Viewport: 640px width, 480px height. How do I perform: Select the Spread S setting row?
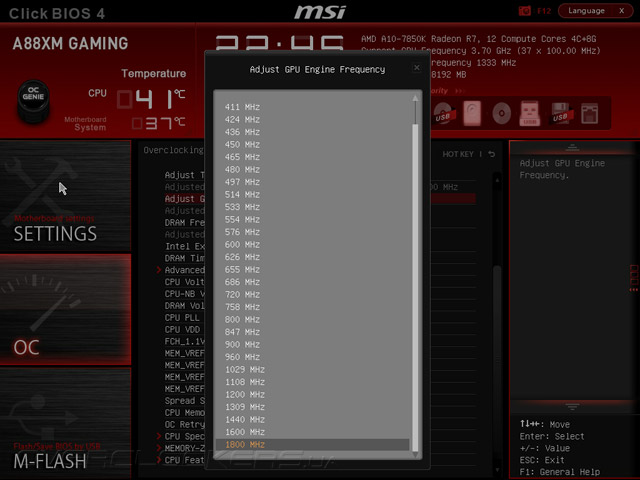coord(184,401)
